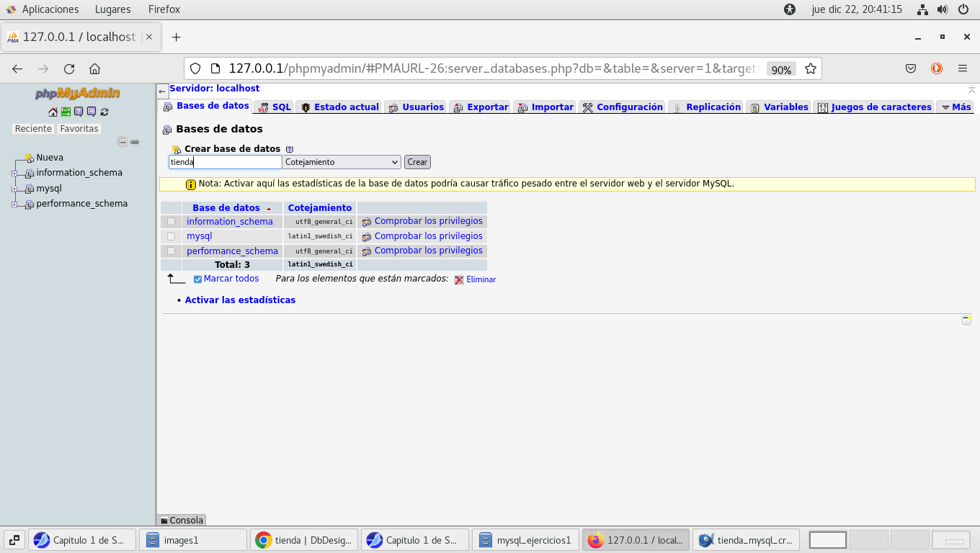Expand the performance_schema tree node
Image resolution: width=980 pixels, height=553 pixels.
(14, 204)
